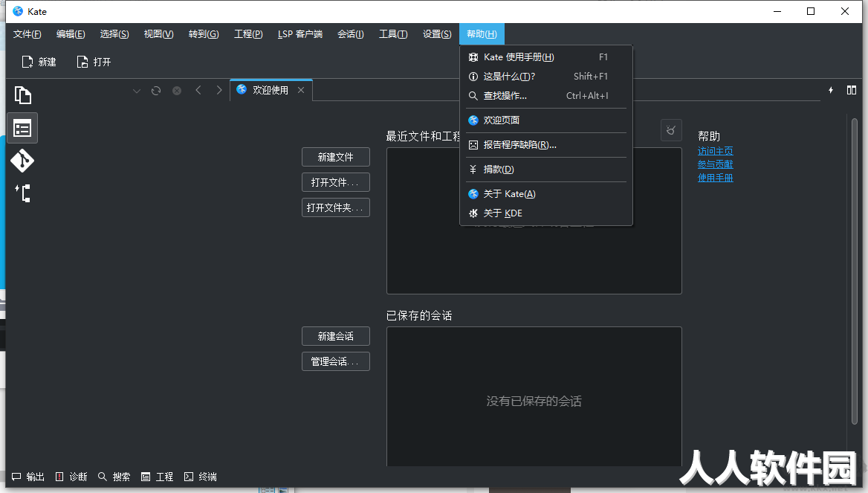Screen dimensions: 868x493
Task: Toggle the 诊断 bottom panel
Action: 71,477
